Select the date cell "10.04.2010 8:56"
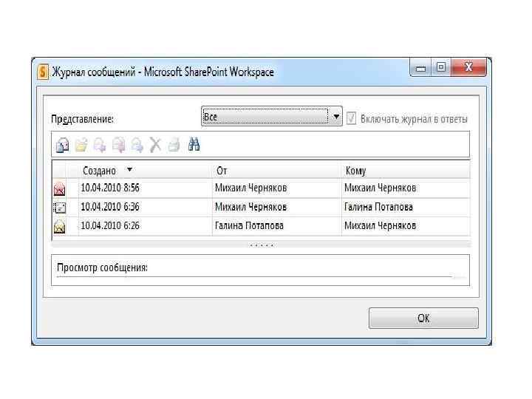Viewport: 532px width, 399px height. (110, 188)
